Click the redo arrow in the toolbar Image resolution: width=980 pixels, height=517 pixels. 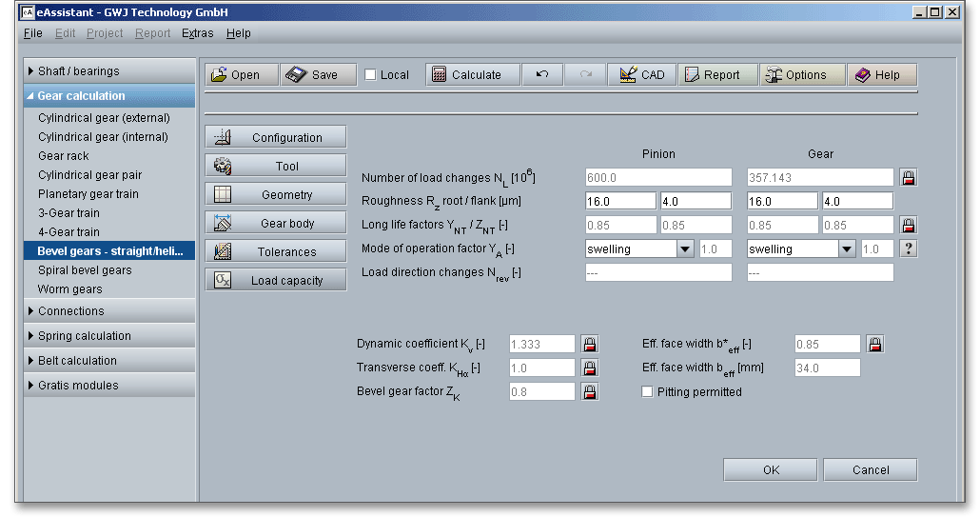585,75
